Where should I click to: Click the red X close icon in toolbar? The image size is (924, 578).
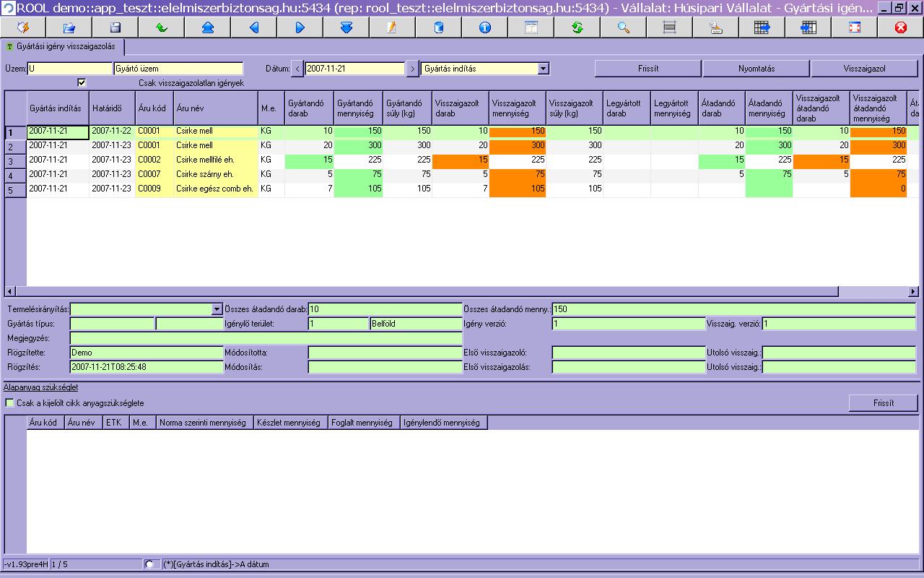pyautogui.click(x=900, y=27)
